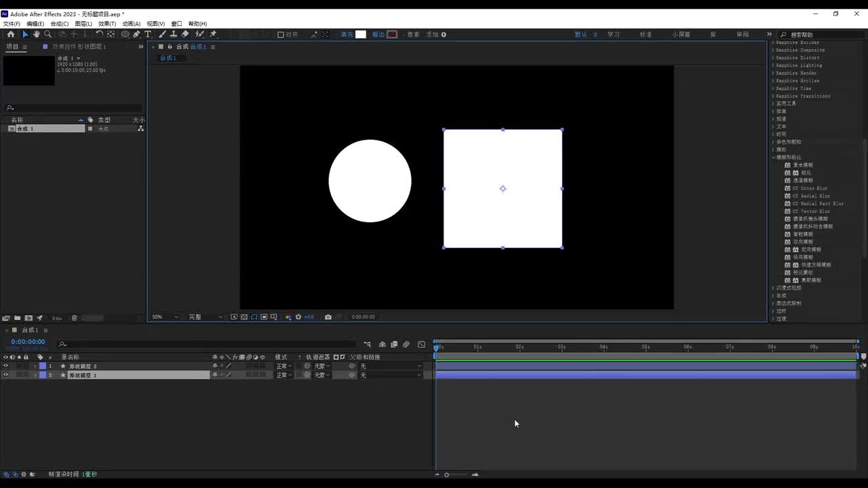The width and height of the screenshot is (868, 488).
Task: Open track matte dropdown for 形状图层 1
Action: click(321, 375)
